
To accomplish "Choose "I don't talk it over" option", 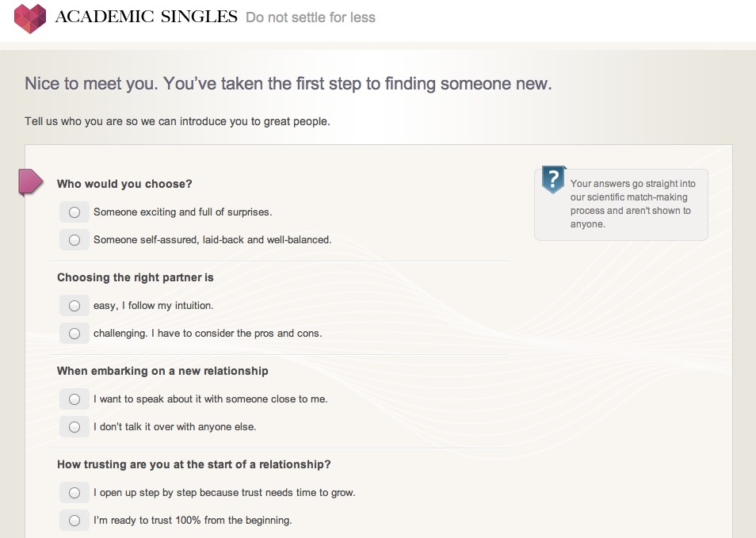I will click(74, 427).
